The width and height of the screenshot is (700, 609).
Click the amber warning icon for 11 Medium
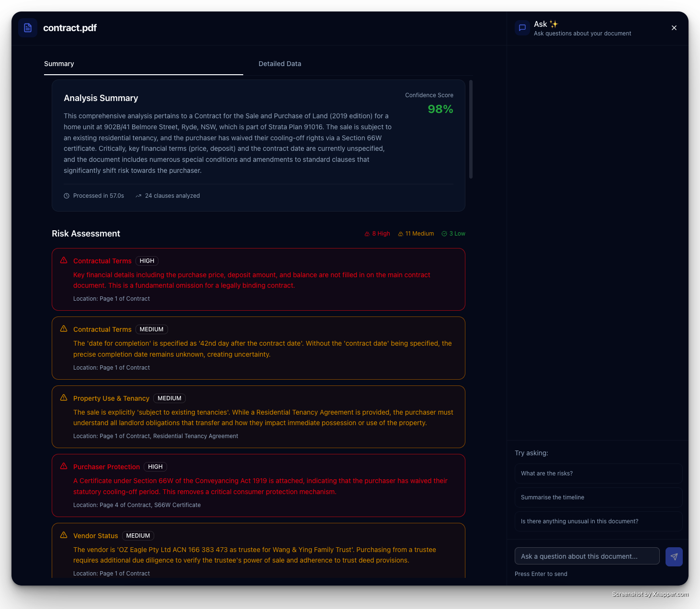[401, 234]
